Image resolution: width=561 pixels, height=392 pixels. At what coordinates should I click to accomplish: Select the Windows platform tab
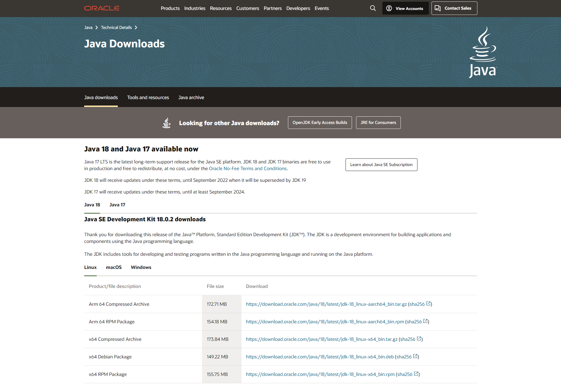point(141,267)
